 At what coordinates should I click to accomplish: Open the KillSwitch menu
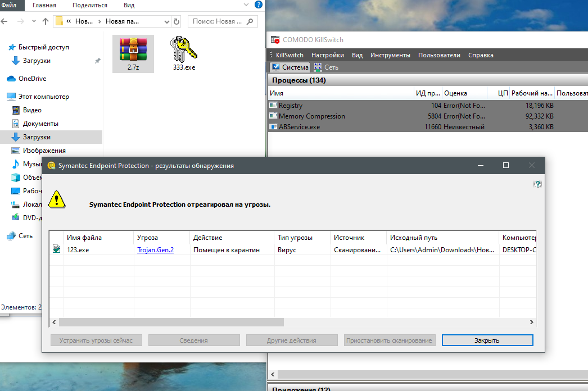290,55
